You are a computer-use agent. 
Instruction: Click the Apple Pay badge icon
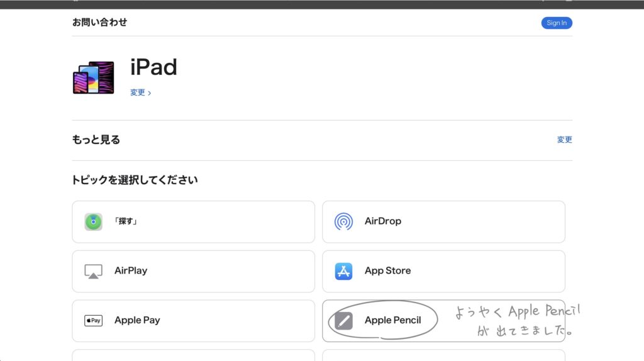[x=94, y=320]
